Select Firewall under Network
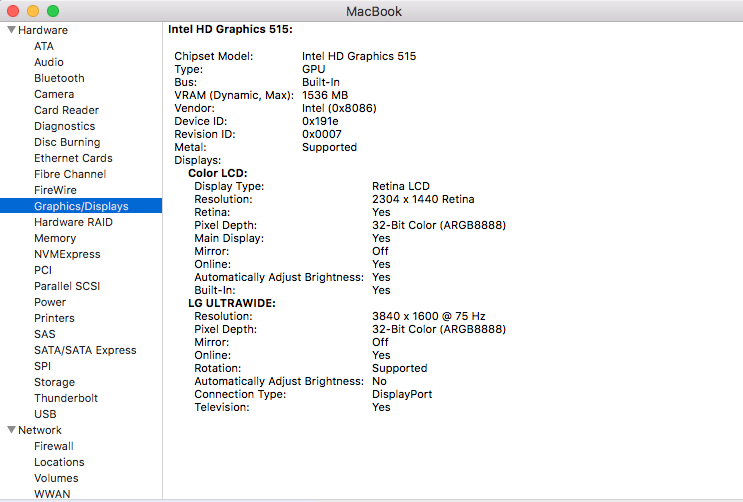The image size is (743, 502). (54, 447)
